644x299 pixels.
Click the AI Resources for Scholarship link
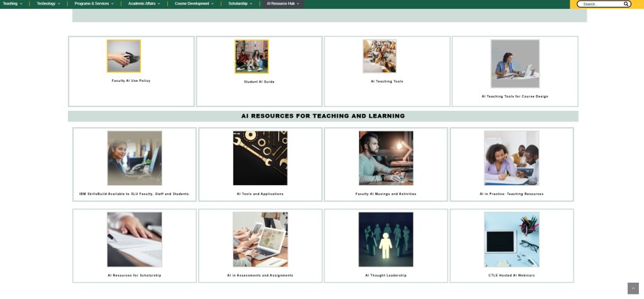pos(134,275)
